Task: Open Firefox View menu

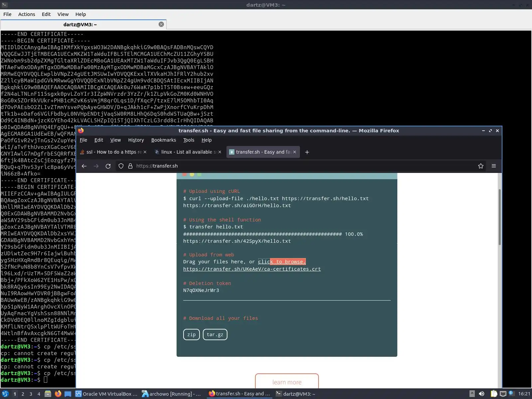Action: coord(115,140)
